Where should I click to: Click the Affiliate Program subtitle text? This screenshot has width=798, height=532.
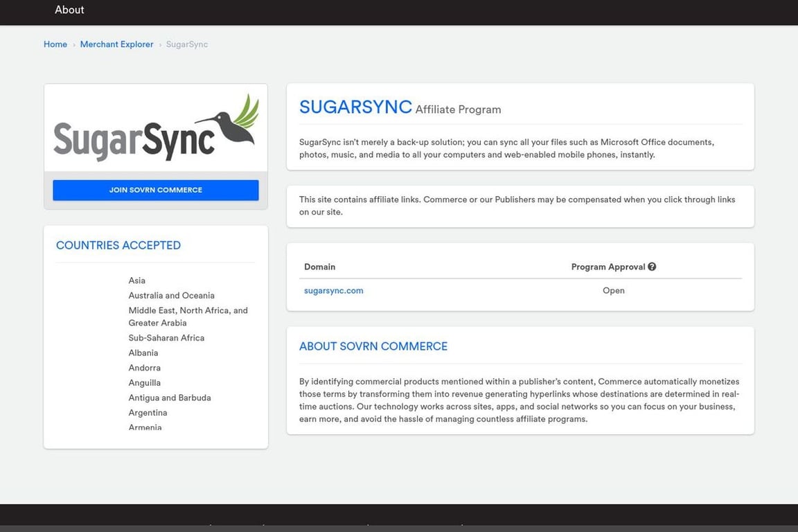tap(458, 109)
